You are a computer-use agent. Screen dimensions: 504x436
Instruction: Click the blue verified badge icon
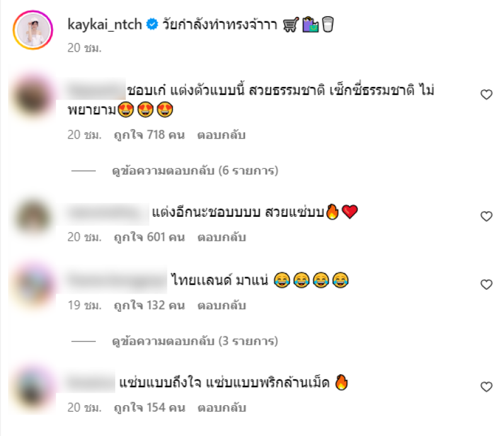point(152,25)
